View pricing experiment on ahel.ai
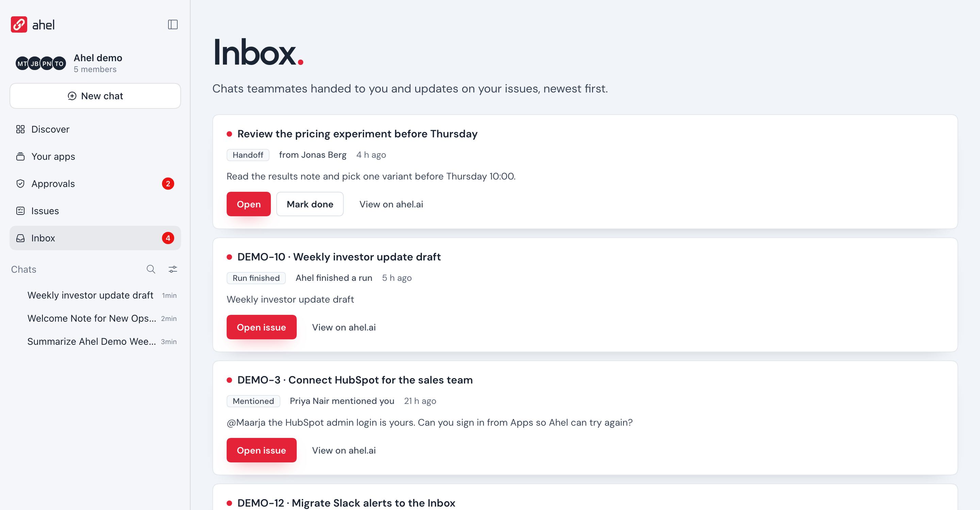The height and width of the screenshot is (510, 980). coord(391,204)
